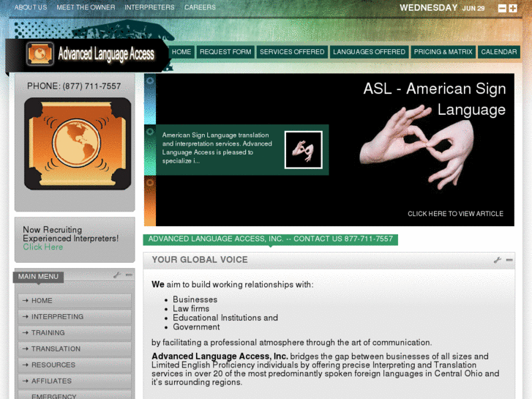The image size is (532, 399).
Task: Select Emergency in the Main Menu
Action: coord(75,395)
